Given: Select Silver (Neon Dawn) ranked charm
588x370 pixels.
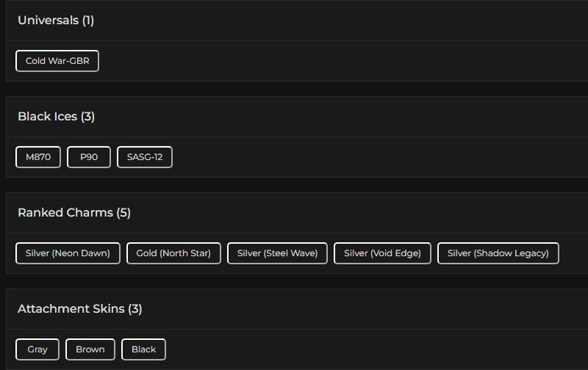Looking at the screenshot, I should 68,253.
